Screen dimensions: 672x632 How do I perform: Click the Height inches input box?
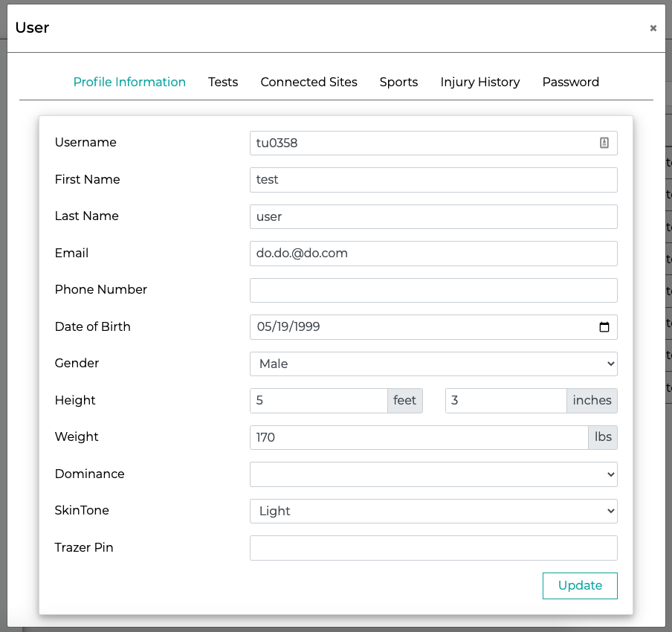pyautogui.click(x=505, y=401)
